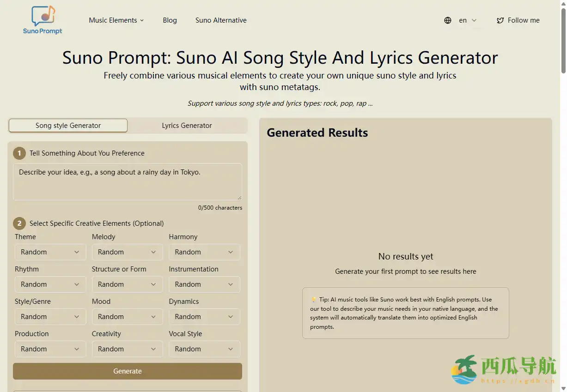Click the idea description text box

(127, 181)
